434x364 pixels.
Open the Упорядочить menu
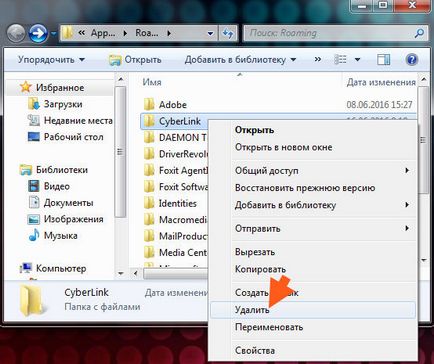(51, 60)
